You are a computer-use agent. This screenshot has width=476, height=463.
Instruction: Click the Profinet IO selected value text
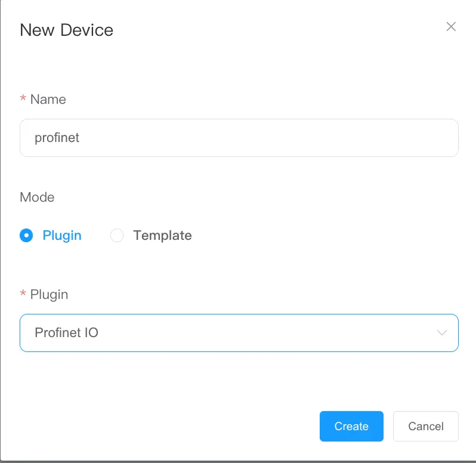pos(66,332)
